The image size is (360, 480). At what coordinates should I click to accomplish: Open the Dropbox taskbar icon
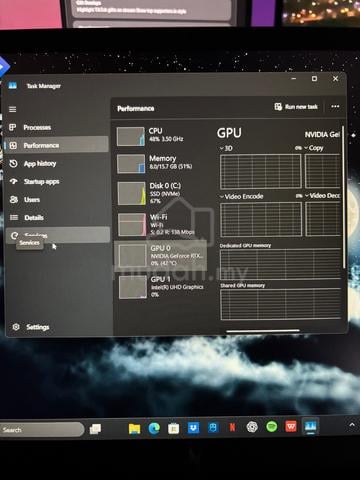tap(193, 428)
